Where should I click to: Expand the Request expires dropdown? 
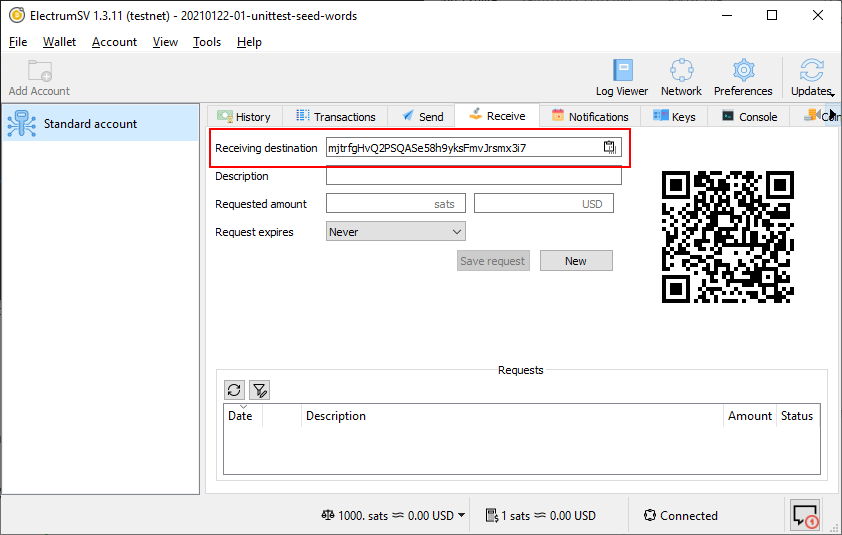(396, 232)
